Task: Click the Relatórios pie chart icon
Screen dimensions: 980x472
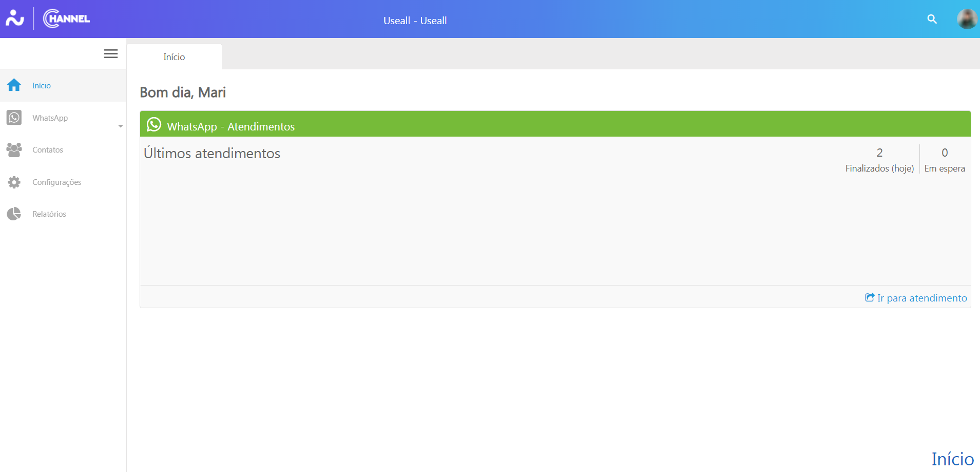Action: tap(14, 214)
